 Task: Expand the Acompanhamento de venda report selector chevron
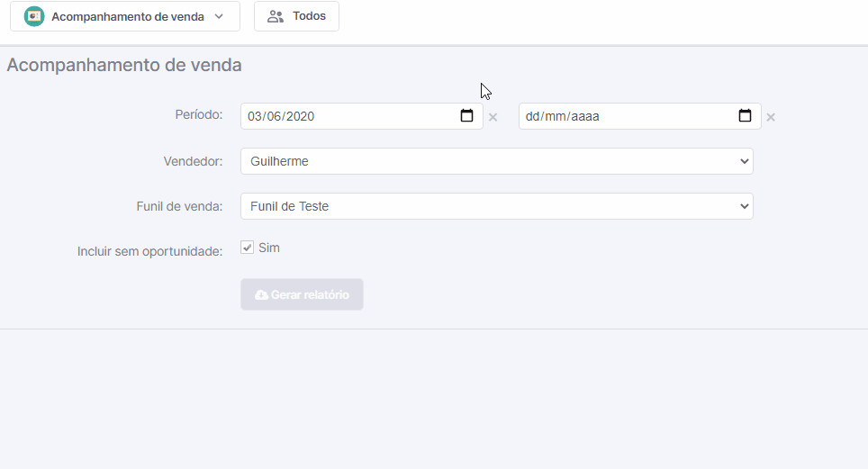coord(219,16)
